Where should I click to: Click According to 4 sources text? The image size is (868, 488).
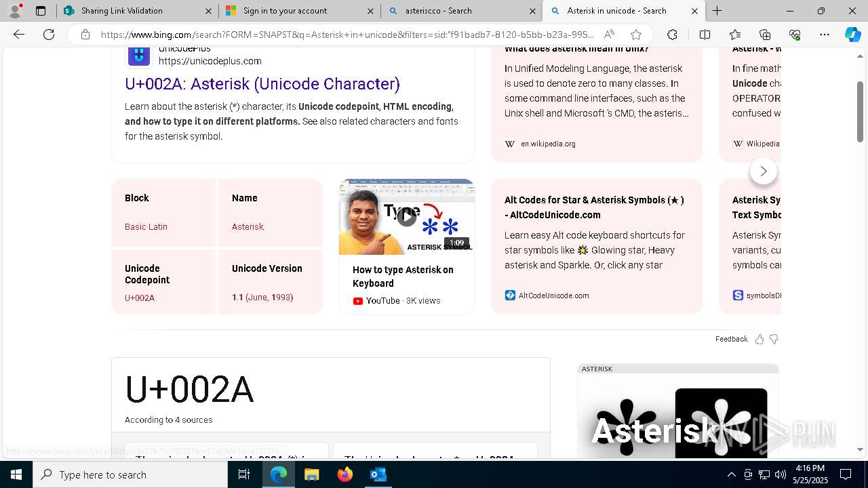[169, 420]
